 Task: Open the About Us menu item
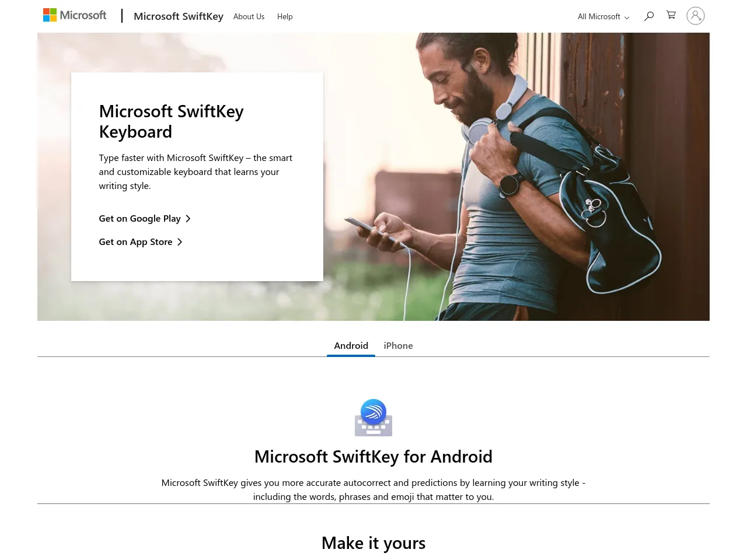tap(249, 17)
